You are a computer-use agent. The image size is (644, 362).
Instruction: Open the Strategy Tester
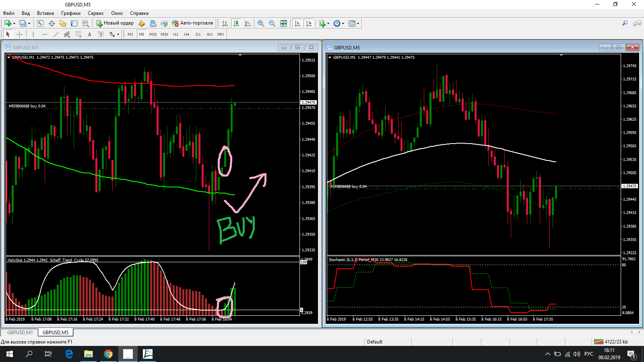pos(85,23)
